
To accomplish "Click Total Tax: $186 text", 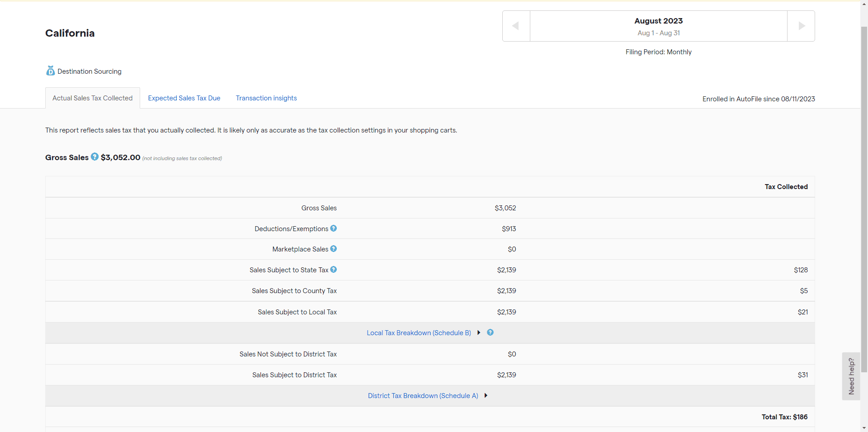I will coord(785,417).
